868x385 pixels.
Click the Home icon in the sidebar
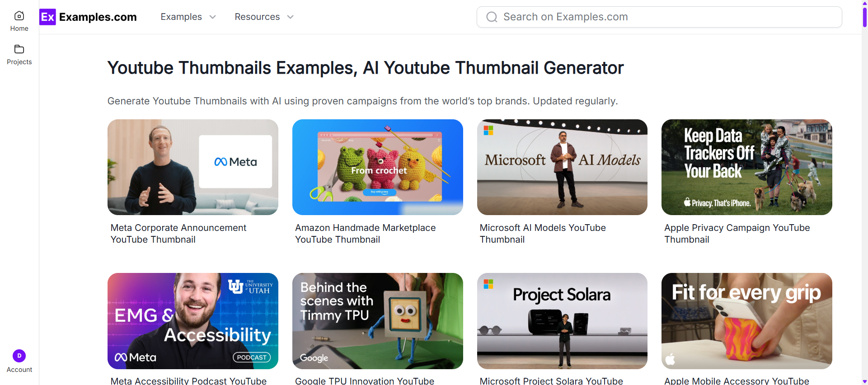click(19, 16)
